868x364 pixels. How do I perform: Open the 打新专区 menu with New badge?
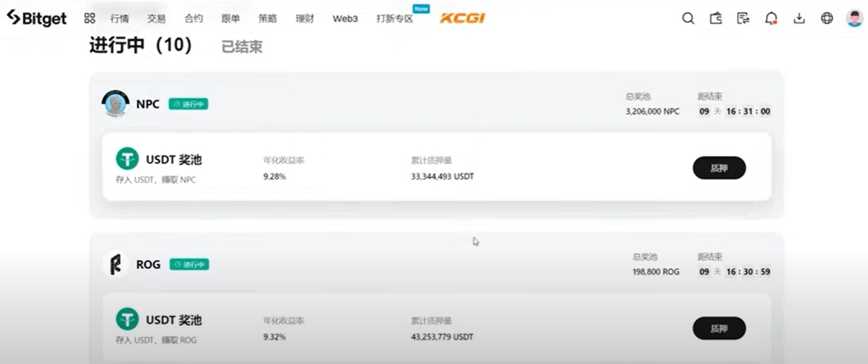click(x=395, y=19)
